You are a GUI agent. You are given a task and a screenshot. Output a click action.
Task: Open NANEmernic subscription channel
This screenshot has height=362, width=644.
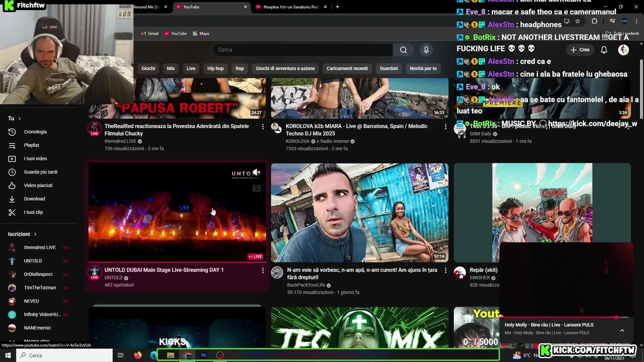coord(37,328)
